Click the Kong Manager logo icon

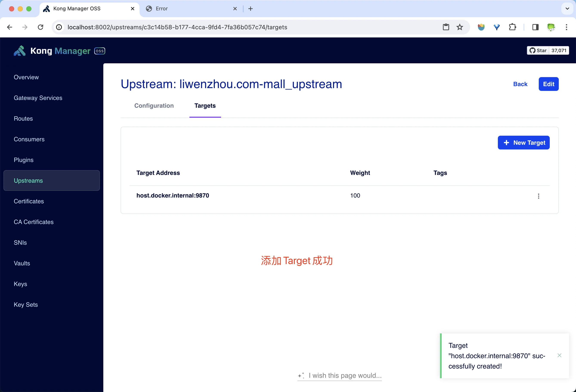click(x=20, y=51)
